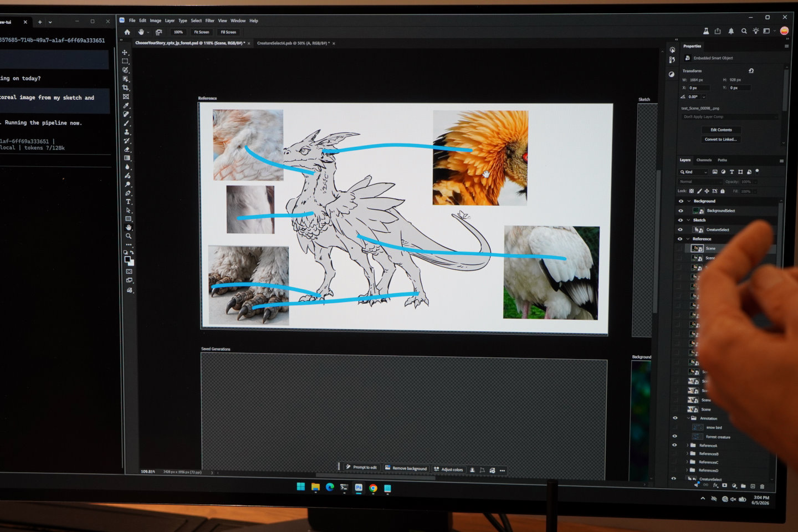Image resolution: width=798 pixels, height=532 pixels.
Task: Click the Edit Contents button
Action: (x=721, y=130)
